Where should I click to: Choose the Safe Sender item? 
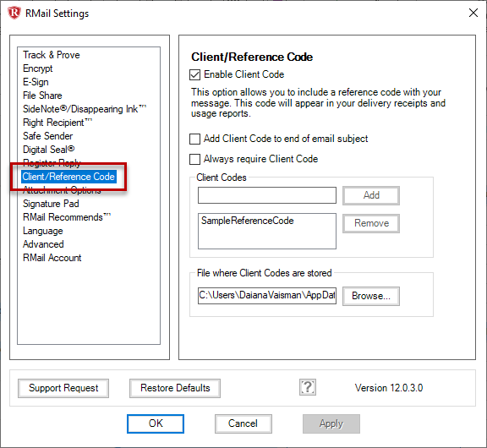(48, 136)
